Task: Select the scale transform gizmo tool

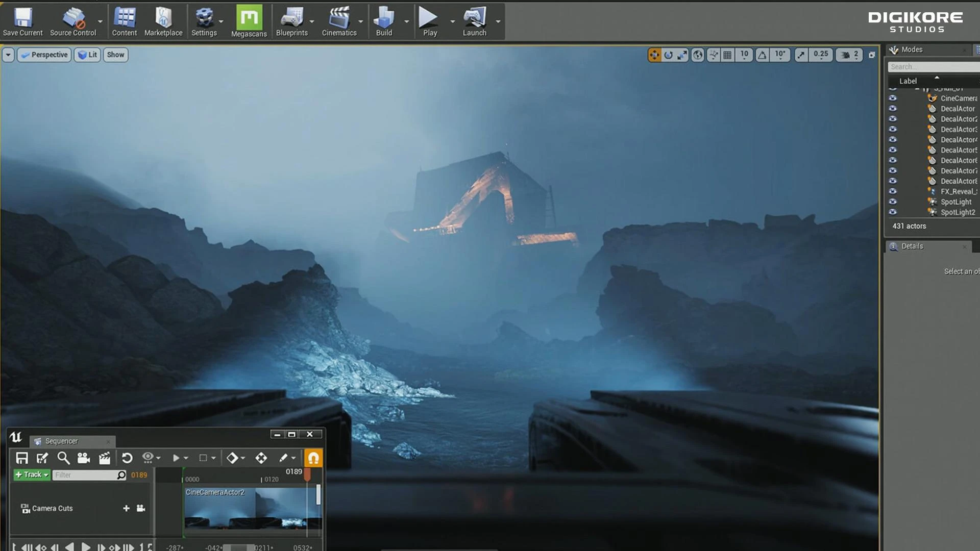Action: tap(682, 55)
